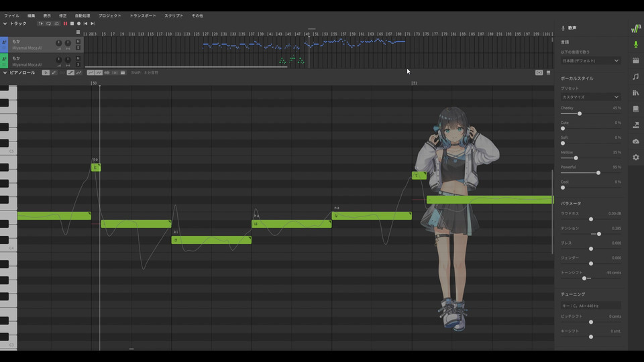Select the green note at measure 50 start
Viewport: 644px width, 362px height.
[96, 168]
